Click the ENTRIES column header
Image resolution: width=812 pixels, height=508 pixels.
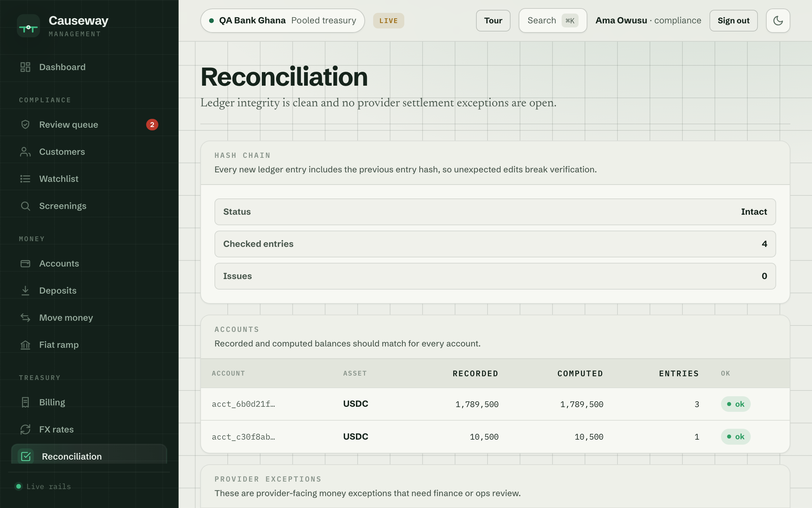pos(679,374)
